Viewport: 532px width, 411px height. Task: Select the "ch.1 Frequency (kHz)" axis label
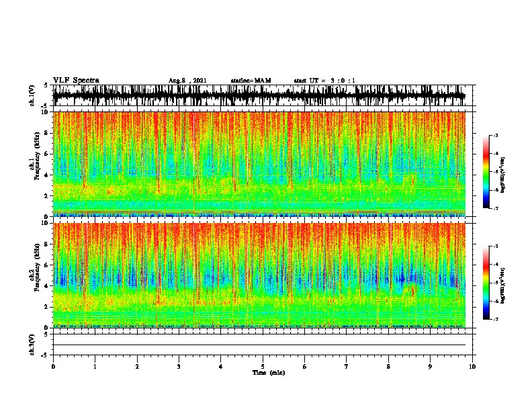tap(35, 156)
